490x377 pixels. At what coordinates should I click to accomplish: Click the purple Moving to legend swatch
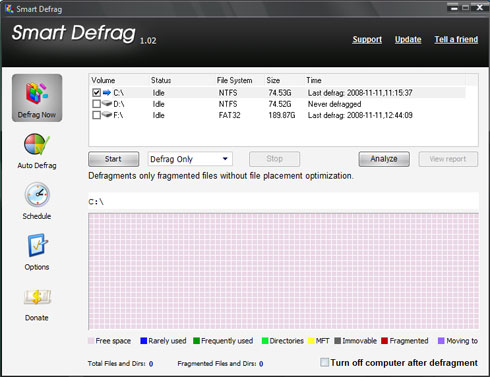[x=441, y=341]
